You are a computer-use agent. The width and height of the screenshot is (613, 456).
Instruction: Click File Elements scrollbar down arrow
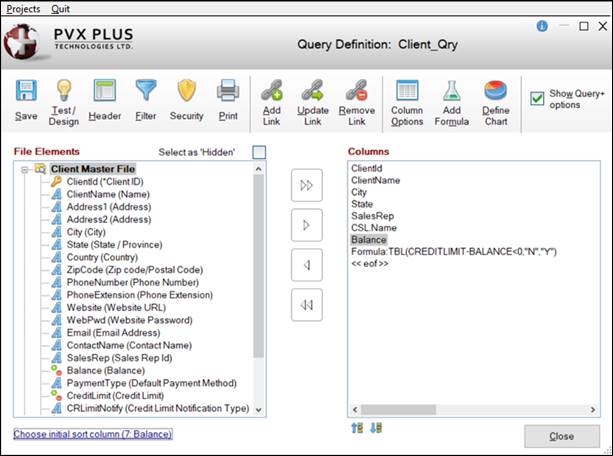(258, 410)
